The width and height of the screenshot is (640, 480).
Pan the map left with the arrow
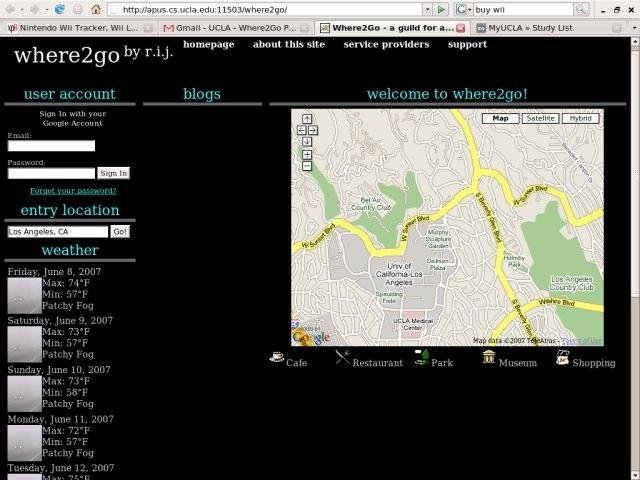(x=301, y=130)
